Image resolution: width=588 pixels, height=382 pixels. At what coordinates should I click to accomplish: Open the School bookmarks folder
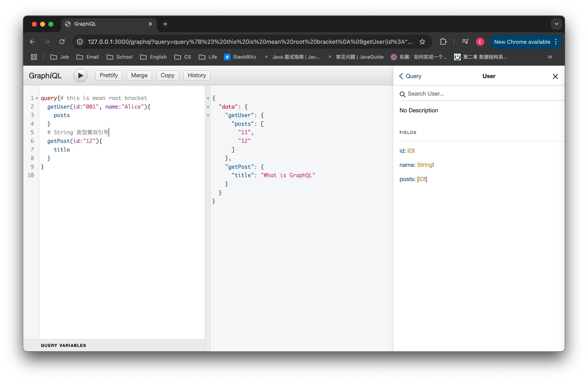click(120, 57)
